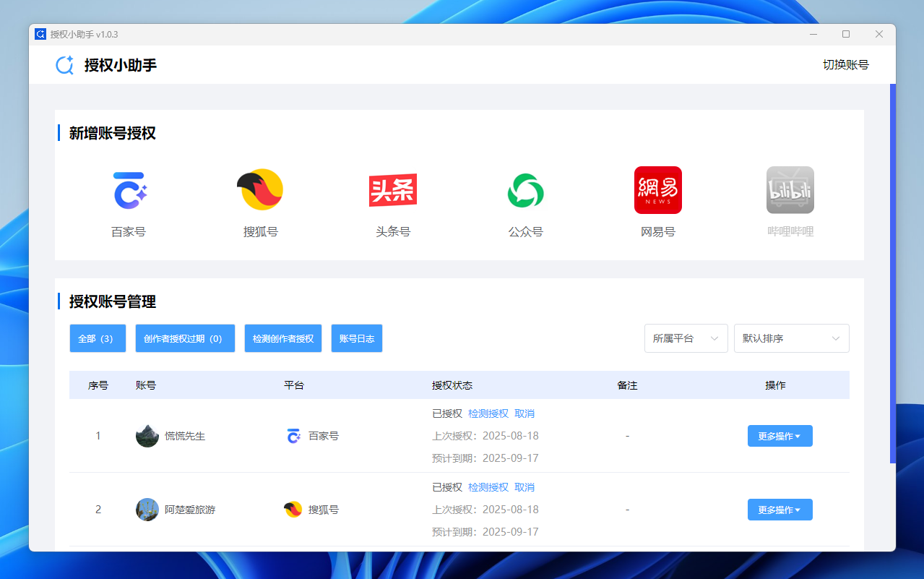This screenshot has height=579, width=924.
Task: Click the vertical scrollbar on right
Action: pos(892,275)
